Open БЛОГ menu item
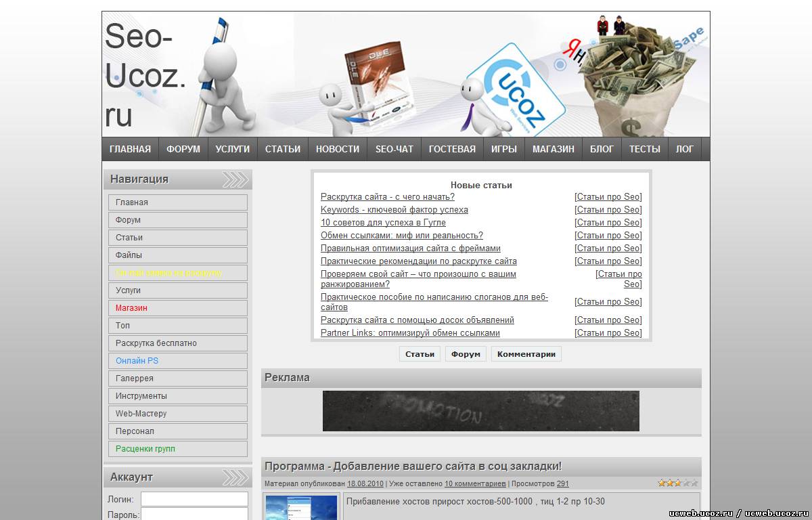This screenshot has height=520, width=812. pos(602,149)
